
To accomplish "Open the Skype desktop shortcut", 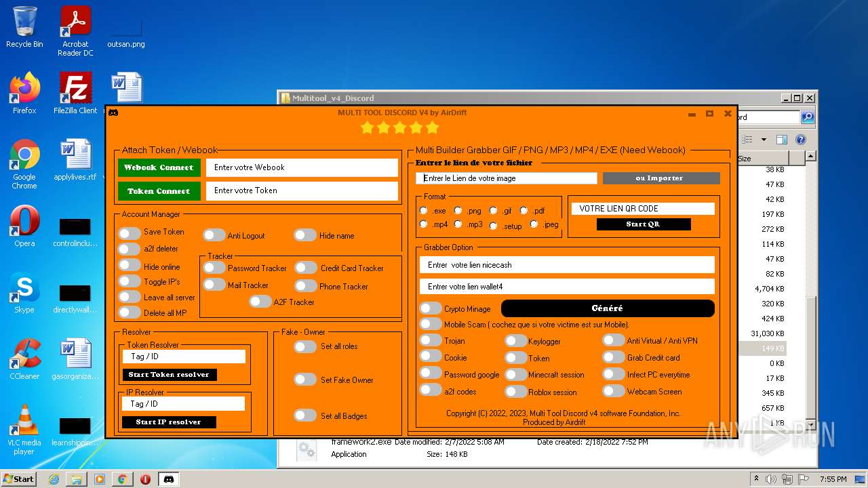I will pos(24,293).
